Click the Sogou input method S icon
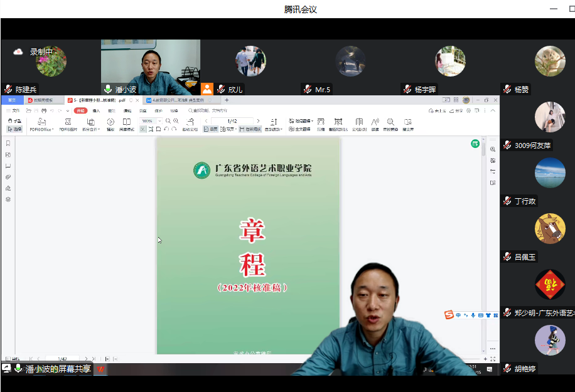Viewport: 575px width, 392px height. [x=449, y=315]
